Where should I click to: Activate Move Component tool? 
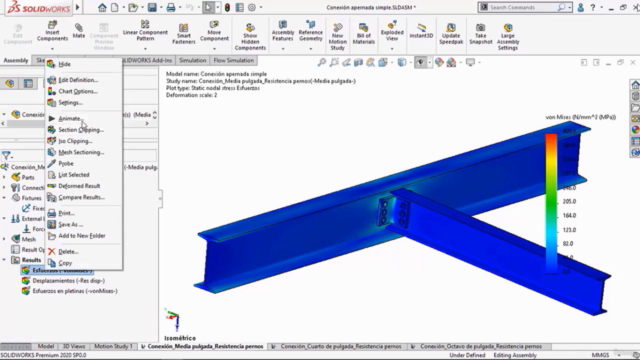click(x=214, y=31)
